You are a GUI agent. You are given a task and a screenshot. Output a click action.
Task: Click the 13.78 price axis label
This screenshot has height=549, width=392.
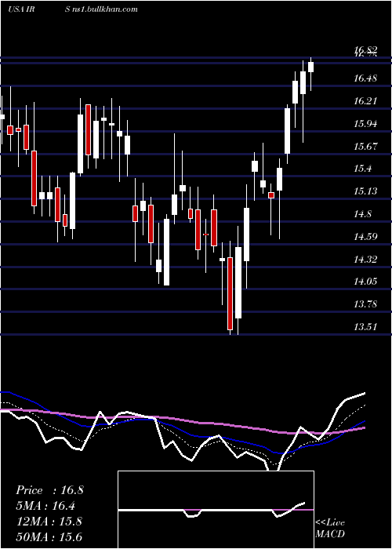point(365,304)
